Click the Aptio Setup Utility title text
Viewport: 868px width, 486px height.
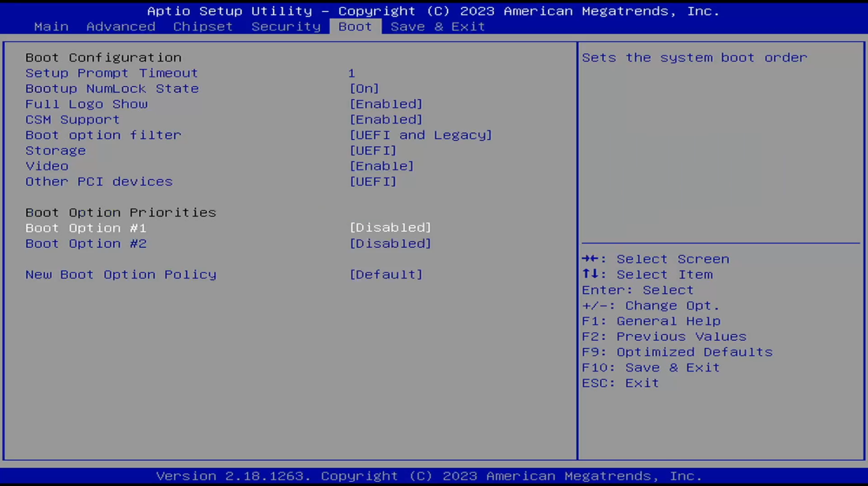(433, 11)
